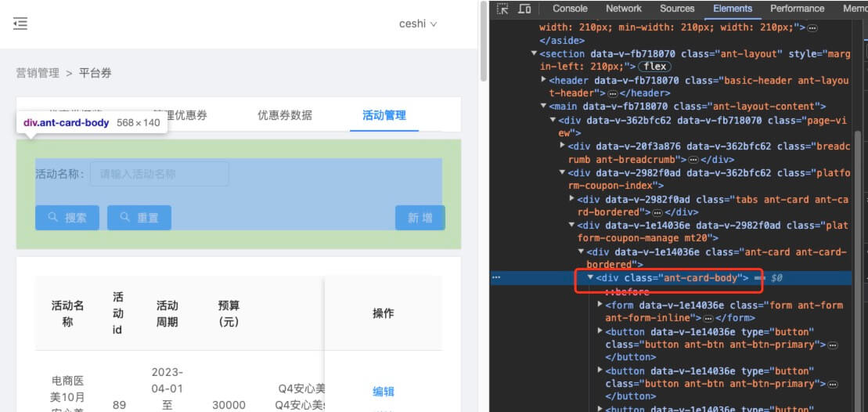Click the three-dots gutter beside the selected node
The width and height of the screenshot is (868, 412).
pyautogui.click(x=496, y=278)
